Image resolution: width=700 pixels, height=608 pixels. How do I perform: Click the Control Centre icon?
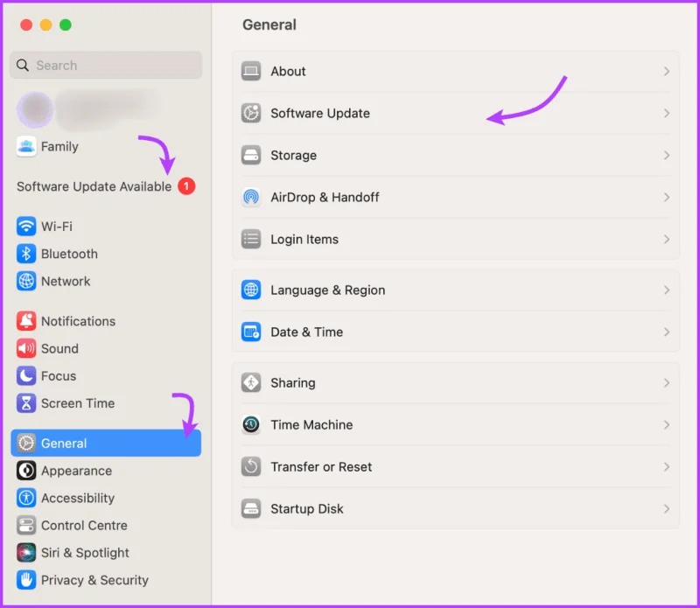[26, 526]
